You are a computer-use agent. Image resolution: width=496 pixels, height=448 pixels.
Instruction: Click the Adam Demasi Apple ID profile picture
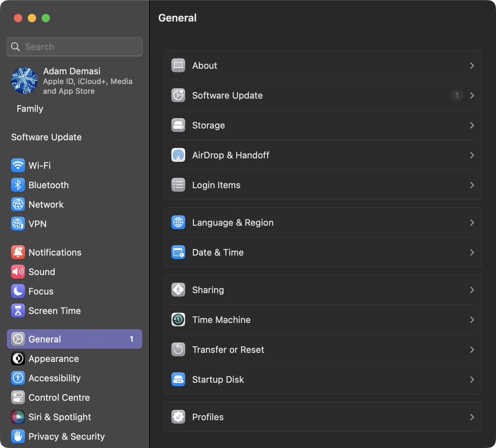click(x=24, y=81)
